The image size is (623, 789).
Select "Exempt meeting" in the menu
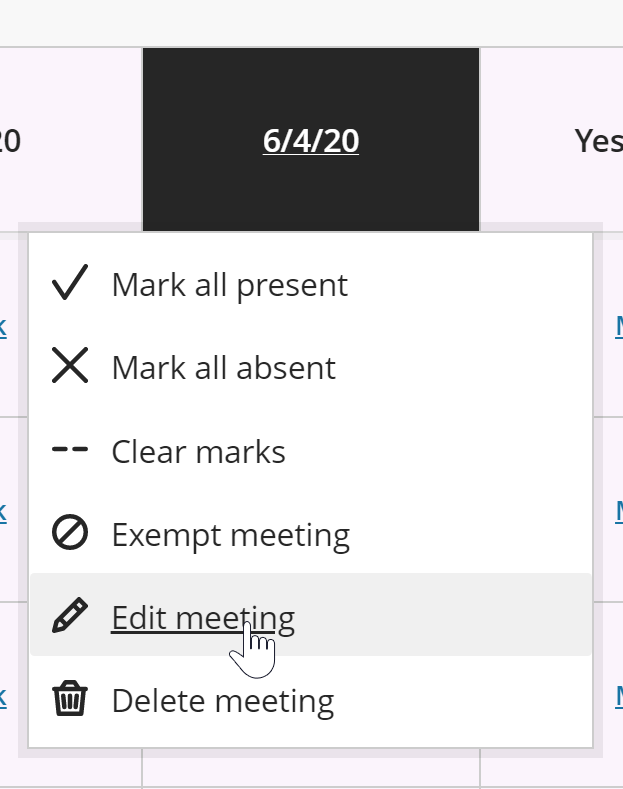(x=230, y=535)
